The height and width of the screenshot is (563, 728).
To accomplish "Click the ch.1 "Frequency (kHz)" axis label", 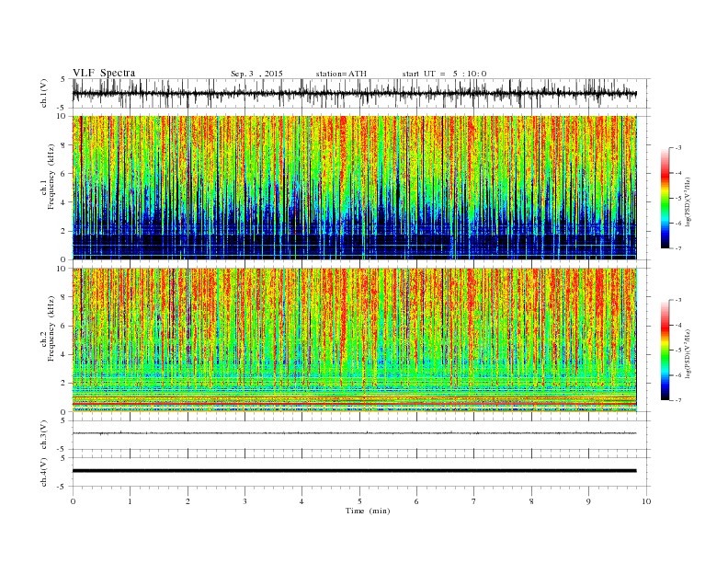I will point(51,177).
